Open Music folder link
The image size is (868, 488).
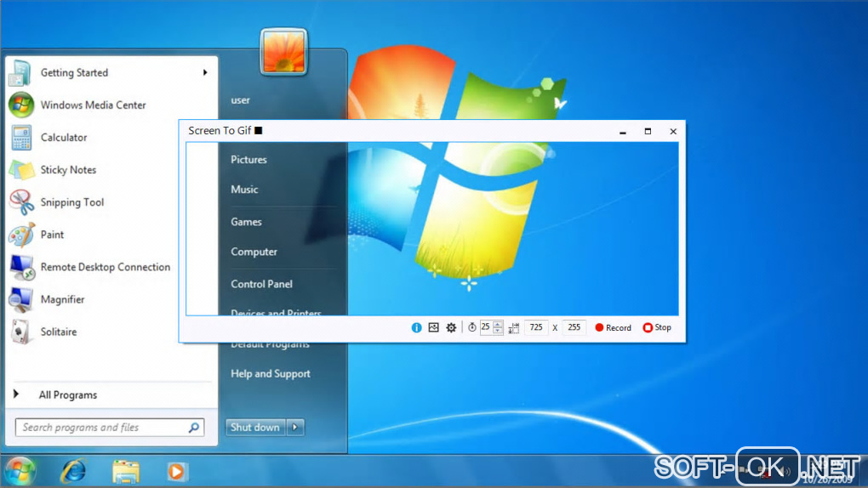click(244, 190)
